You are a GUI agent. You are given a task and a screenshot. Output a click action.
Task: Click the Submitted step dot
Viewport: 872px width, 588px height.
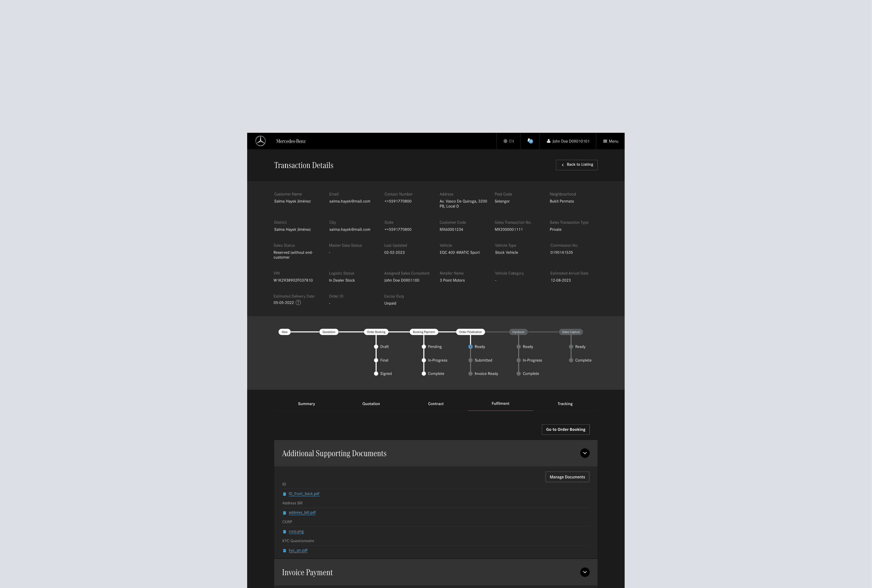(x=470, y=360)
